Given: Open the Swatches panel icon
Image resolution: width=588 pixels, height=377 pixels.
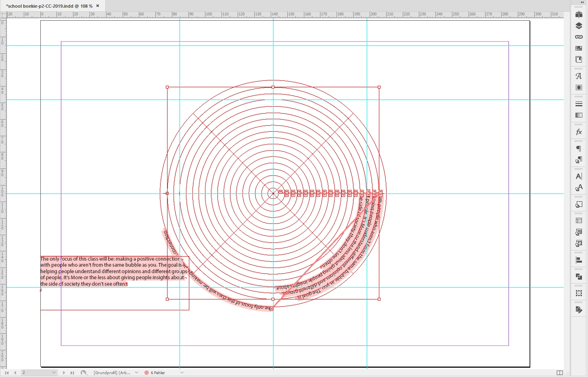Looking at the screenshot, I should [x=579, y=48].
